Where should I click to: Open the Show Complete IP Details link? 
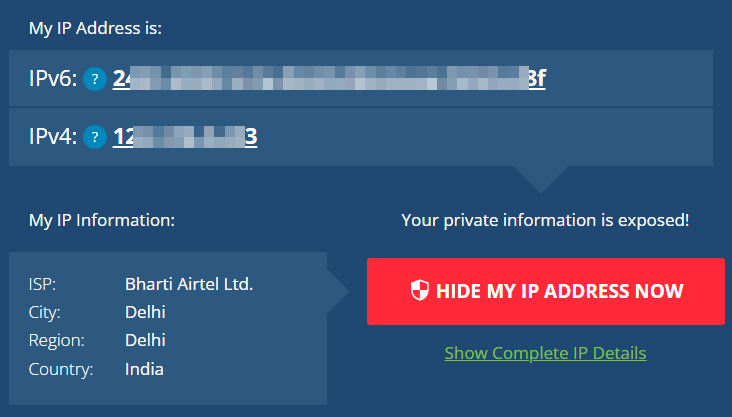(x=545, y=353)
